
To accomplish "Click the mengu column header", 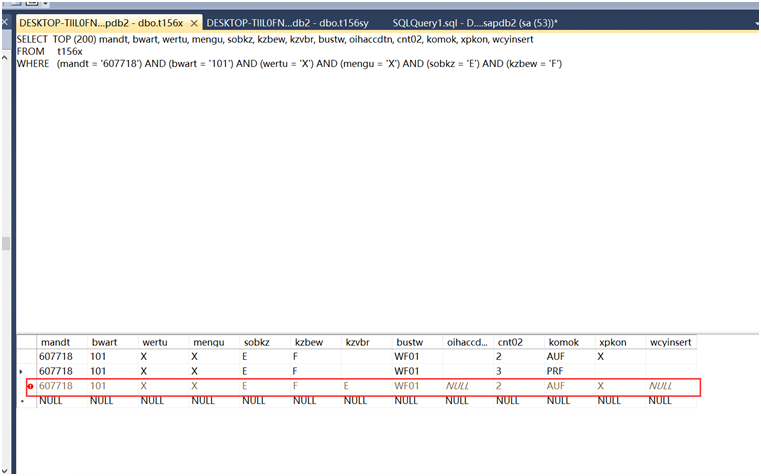I will point(214,342).
